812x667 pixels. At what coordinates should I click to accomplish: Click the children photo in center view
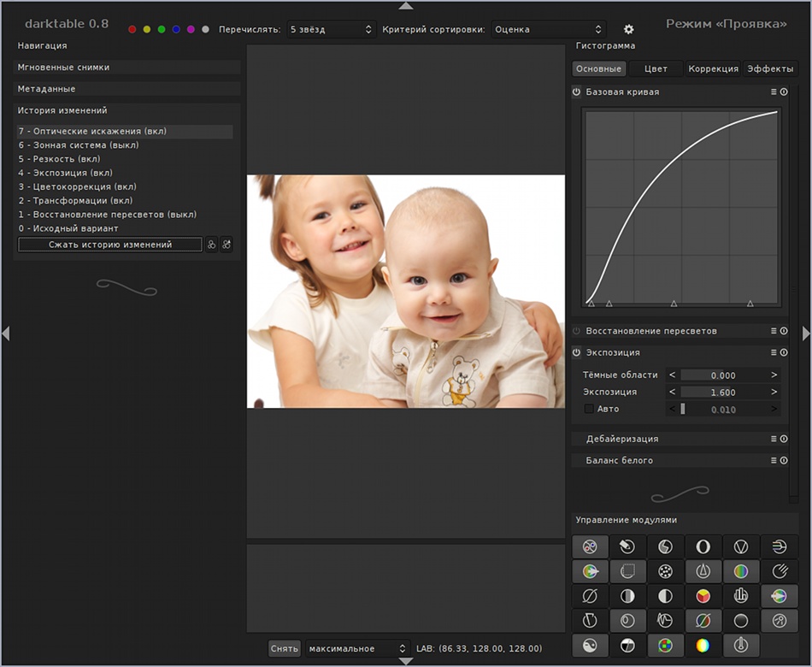pos(405,292)
